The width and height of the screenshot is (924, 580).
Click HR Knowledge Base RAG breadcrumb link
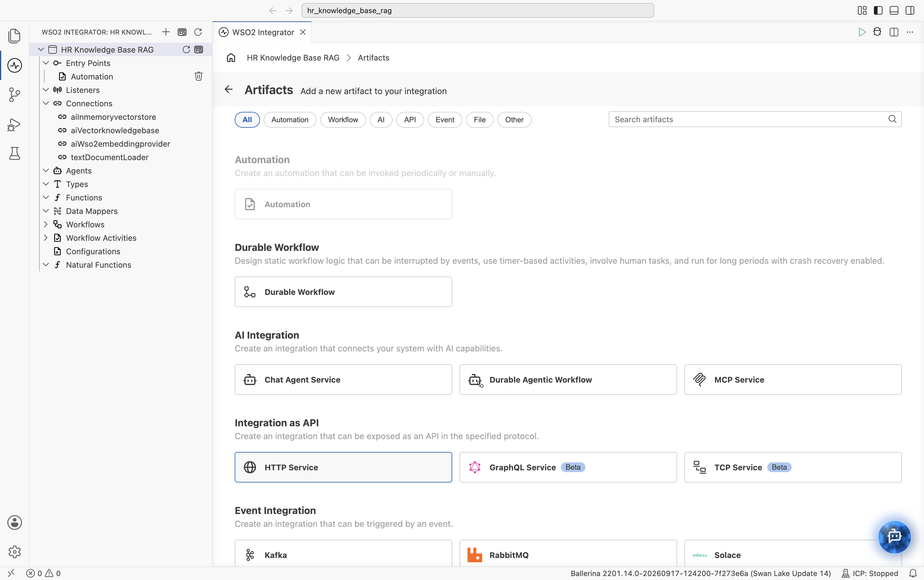(293, 57)
